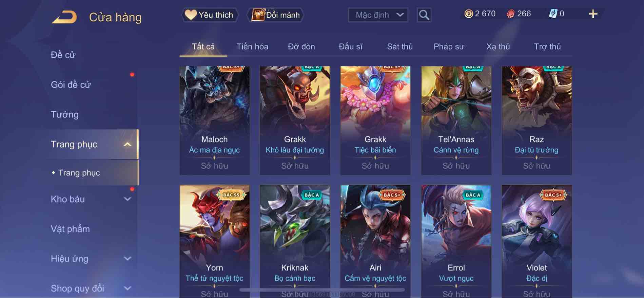Click the blue voucher currency icon
This screenshot has width=644, height=298.
(553, 14)
